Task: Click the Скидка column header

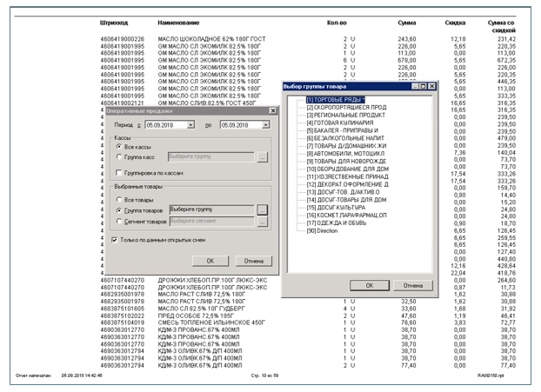Action: click(455, 23)
